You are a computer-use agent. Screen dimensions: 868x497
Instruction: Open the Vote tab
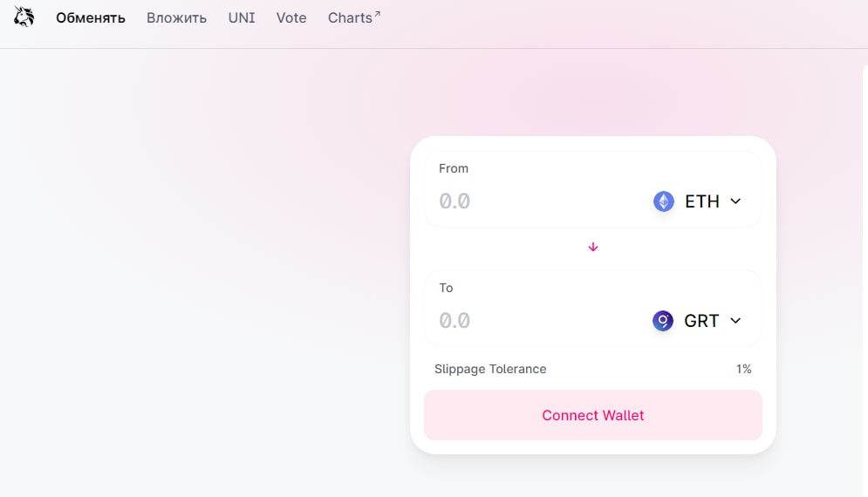click(291, 17)
